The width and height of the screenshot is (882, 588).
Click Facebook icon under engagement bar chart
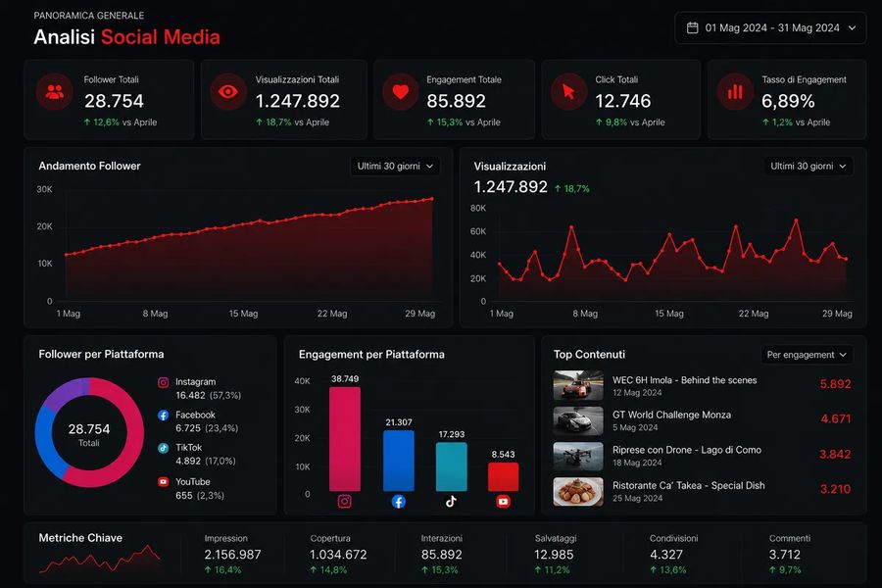[398, 502]
